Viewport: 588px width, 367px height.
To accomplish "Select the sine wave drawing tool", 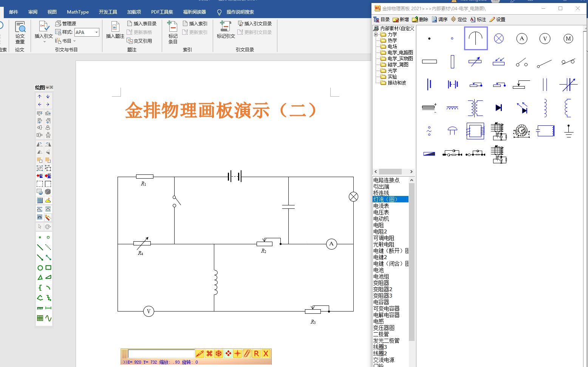I will (x=48, y=318).
